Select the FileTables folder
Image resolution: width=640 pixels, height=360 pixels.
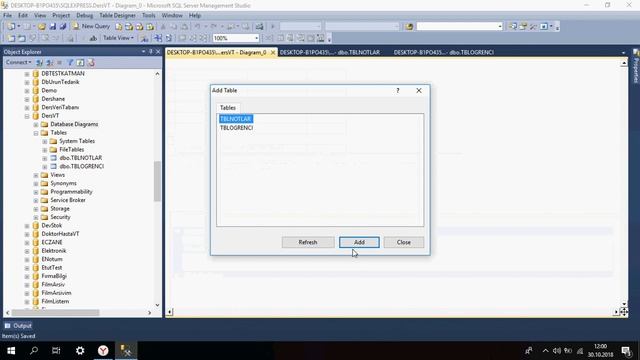click(x=71, y=149)
